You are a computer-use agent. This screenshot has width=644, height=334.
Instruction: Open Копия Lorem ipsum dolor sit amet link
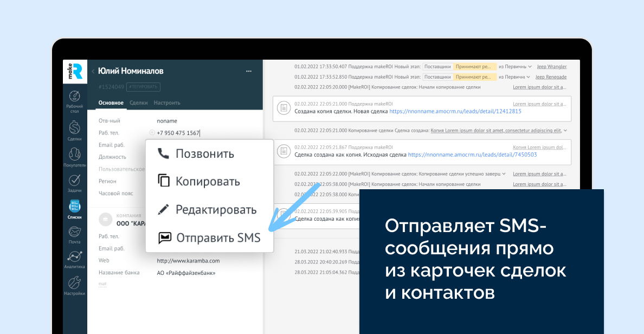pos(496,131)
